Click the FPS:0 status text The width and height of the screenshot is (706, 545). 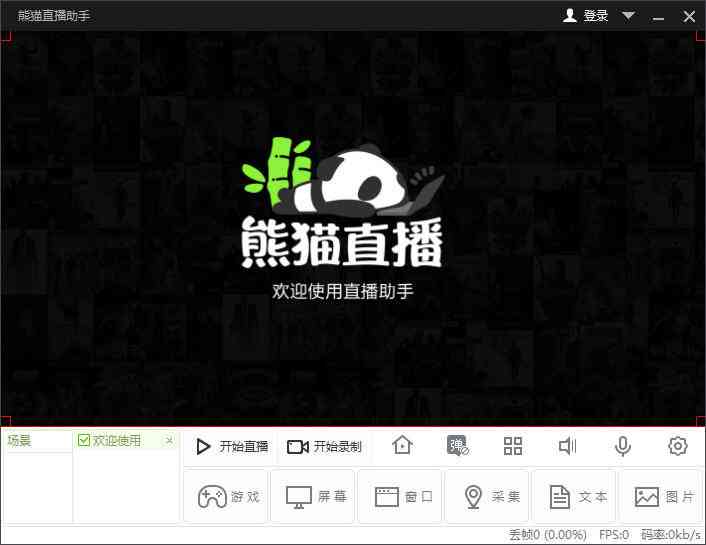click(614, 535)
